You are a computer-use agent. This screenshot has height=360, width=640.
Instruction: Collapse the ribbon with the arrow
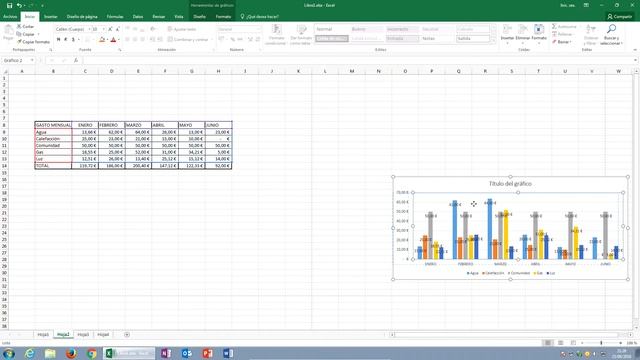click(635, 50)
